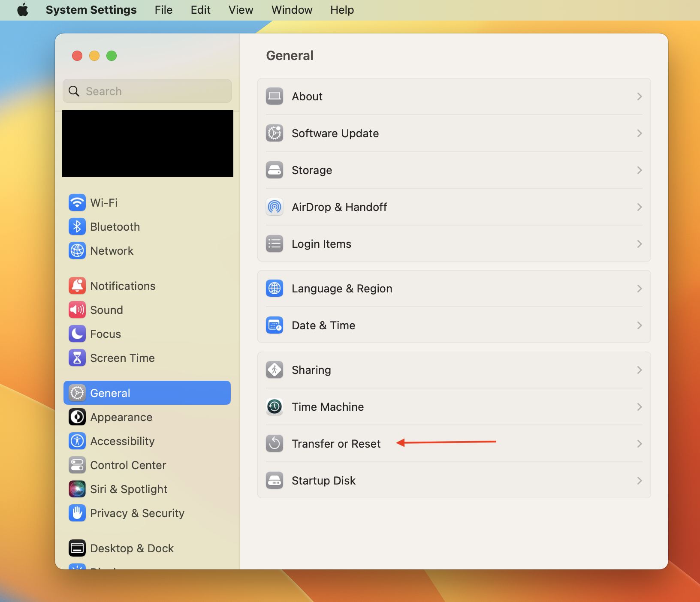Select the Privacy & Security label
Screen dimensions: 700x602
(x=137, y=513)
